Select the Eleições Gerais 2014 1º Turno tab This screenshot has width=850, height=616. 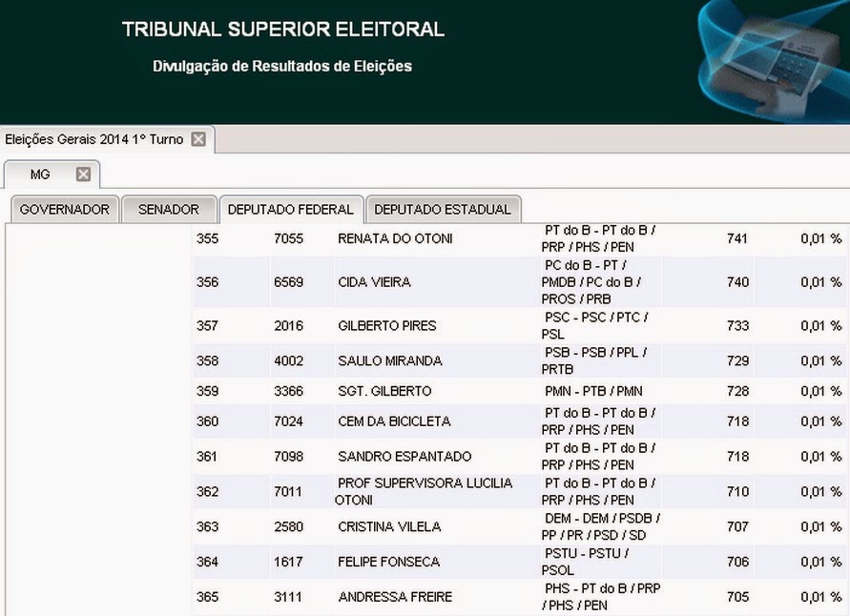pyautogui.click(x=93, y=139)
